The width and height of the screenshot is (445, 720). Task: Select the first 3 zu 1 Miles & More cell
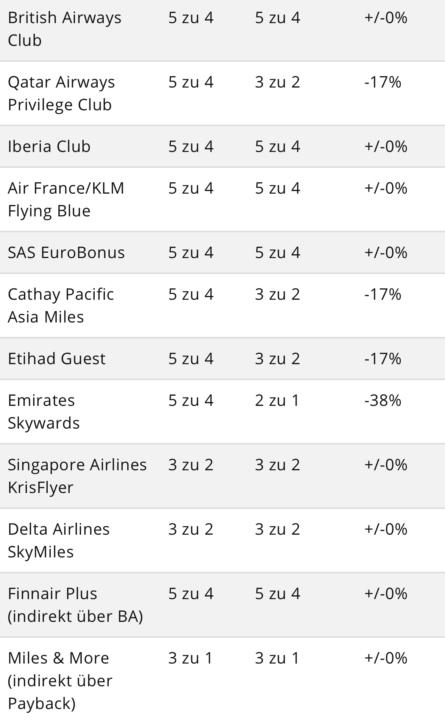(x=190, y=658)
